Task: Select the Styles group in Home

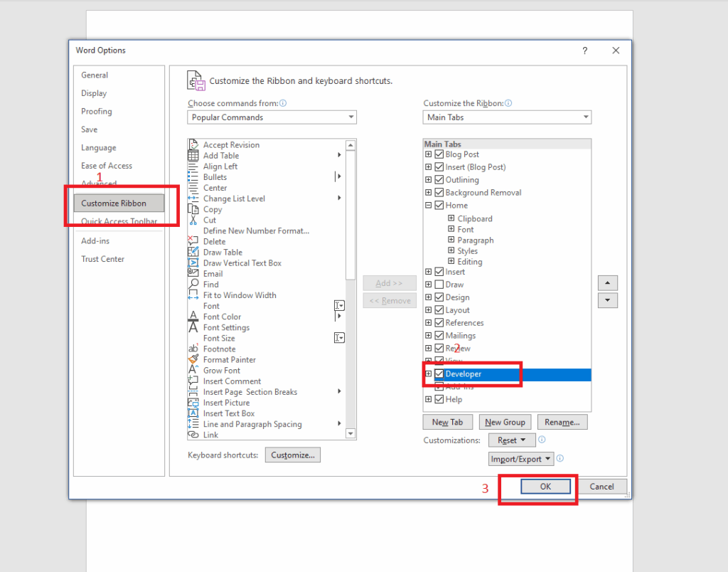Action: point(468,251)
